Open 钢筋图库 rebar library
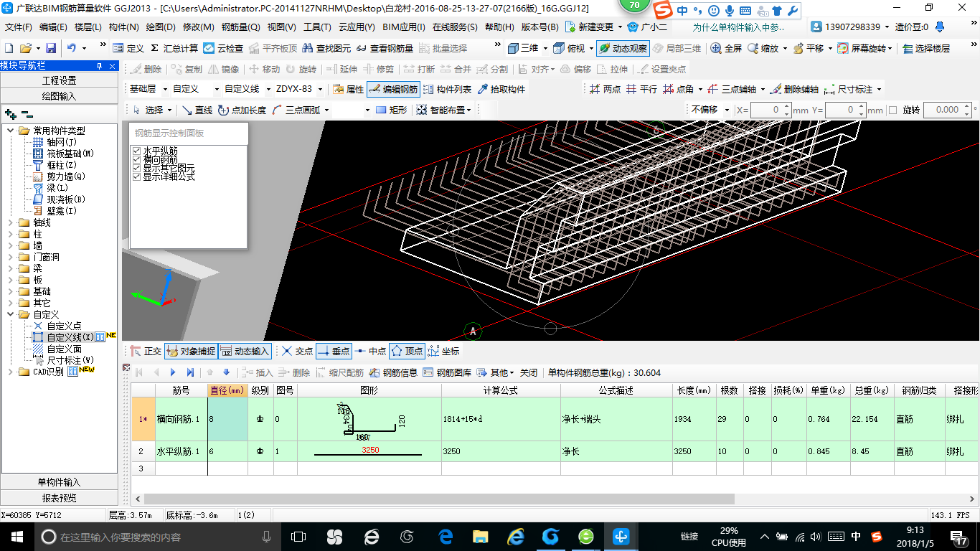Screen dimensions: 980x551 447,372
